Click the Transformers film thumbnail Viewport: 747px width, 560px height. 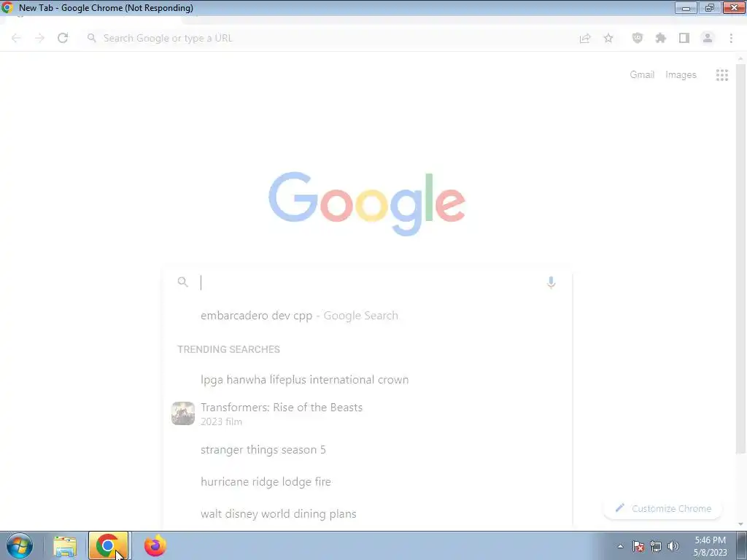[x=183, y=413]
